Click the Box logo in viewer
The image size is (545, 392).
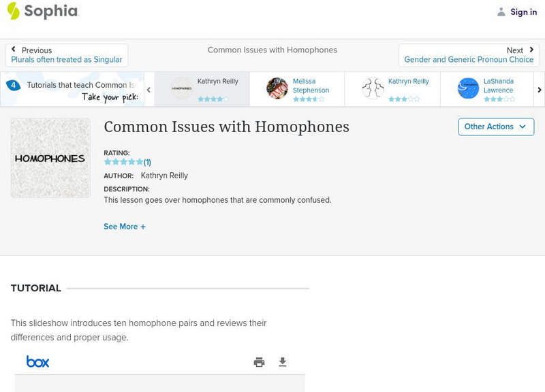pos(37,361)
